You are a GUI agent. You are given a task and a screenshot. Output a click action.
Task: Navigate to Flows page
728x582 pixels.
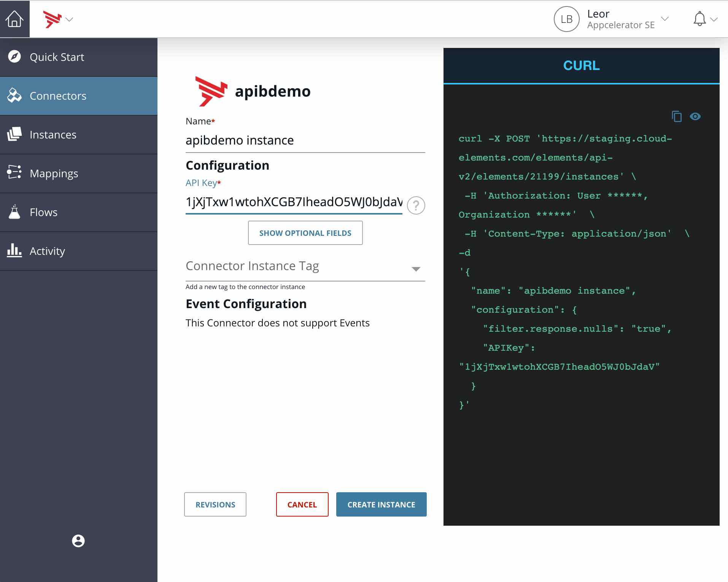(x=79, y=212)
